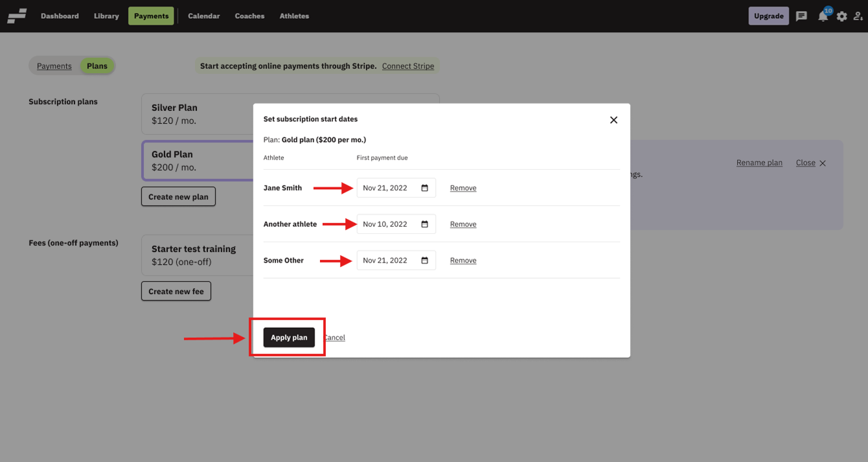Open the Coaches page

coord(249,16)
